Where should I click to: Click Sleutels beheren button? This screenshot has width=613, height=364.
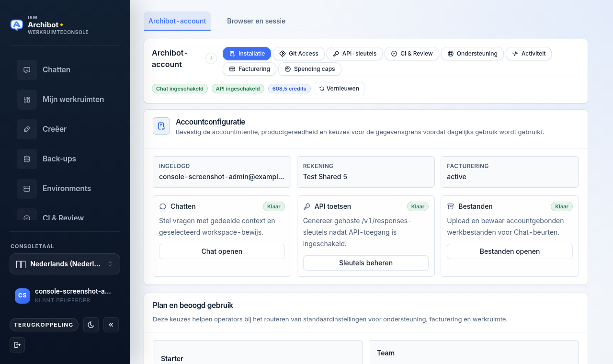[366, 263]
